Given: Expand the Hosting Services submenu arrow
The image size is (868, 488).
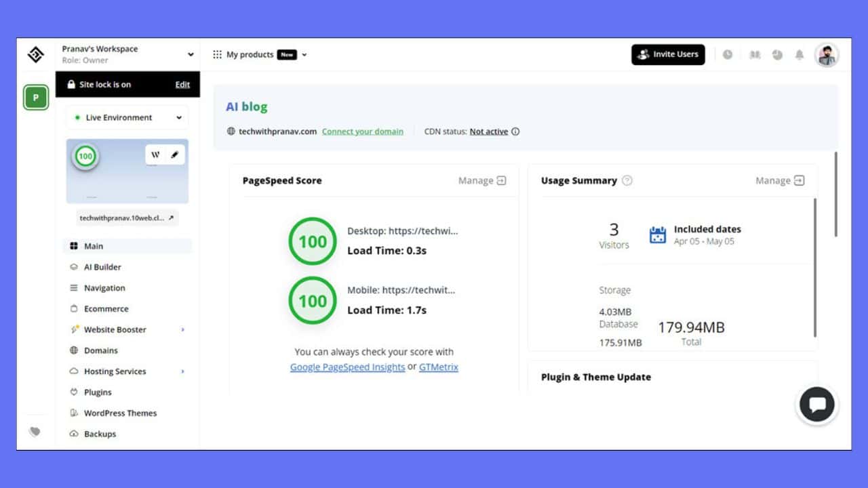Looking at the screenshot, I should 183,371.
